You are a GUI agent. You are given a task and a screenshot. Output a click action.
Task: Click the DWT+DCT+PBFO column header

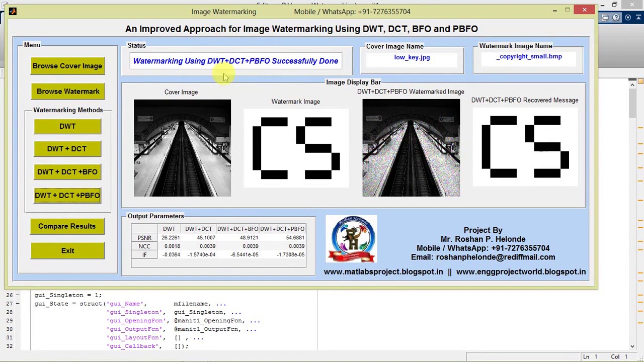(x=282, y=229)
